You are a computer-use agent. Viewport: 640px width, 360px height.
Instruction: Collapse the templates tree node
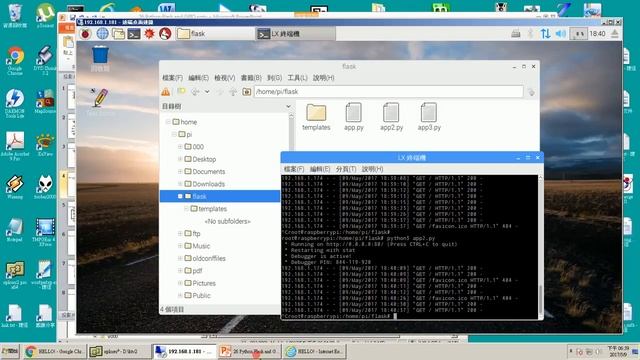[186, 209]
